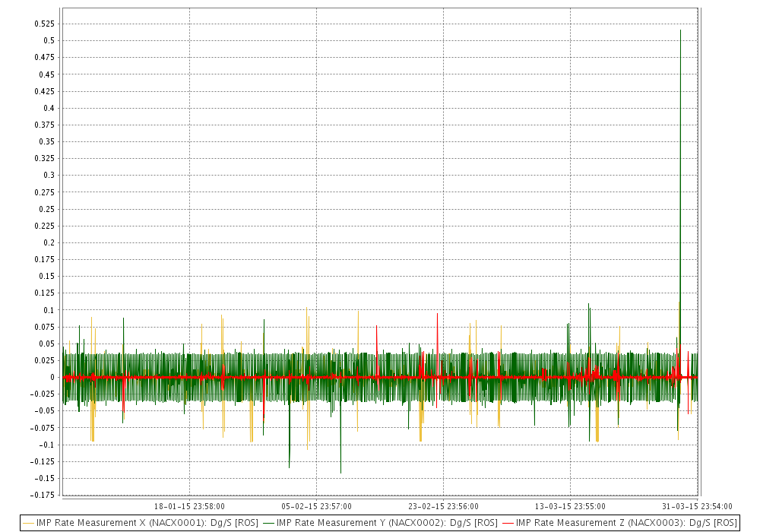Click the 13-03-15 23:55:00 time axis label
The width and height of the screenshot is (760, 532).
[x=570, y=506]
